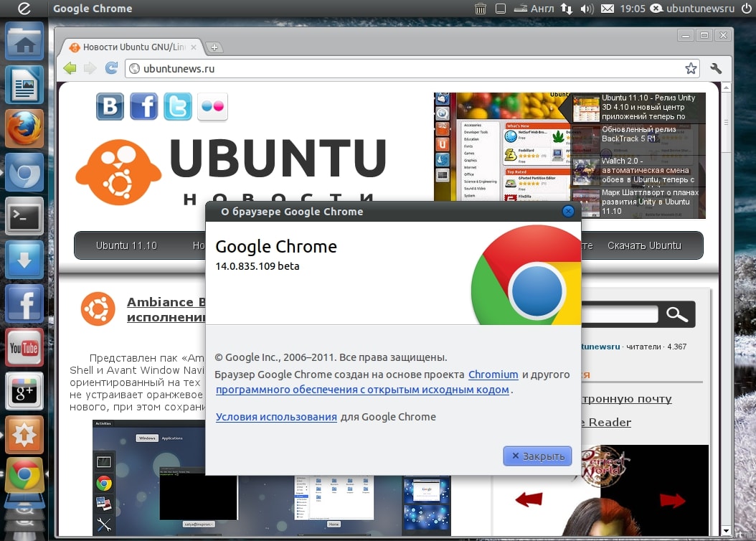Click the site search magnifier button
Screen dimensions: 756x541
[x=676, y=314]
